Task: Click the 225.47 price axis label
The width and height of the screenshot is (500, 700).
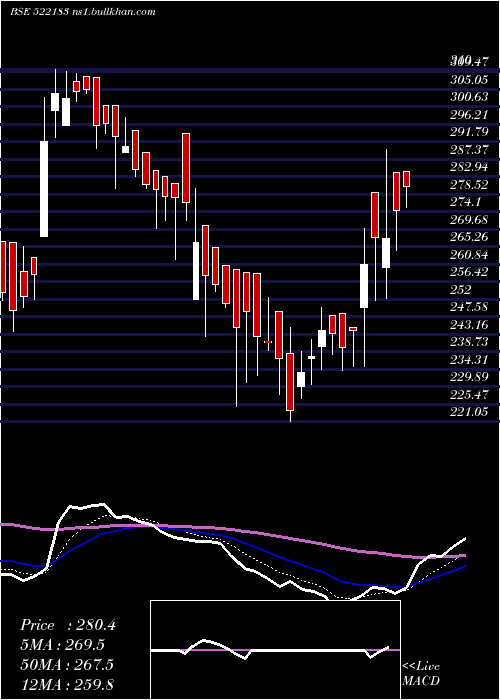Action: click(x=468, y=395)
